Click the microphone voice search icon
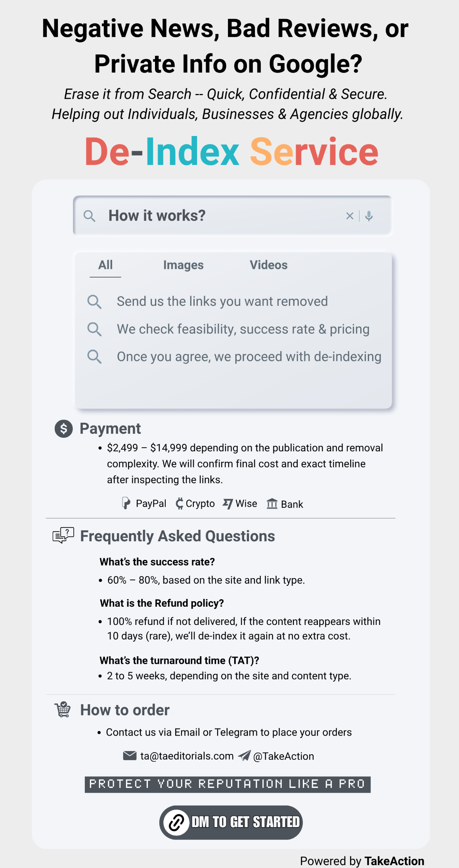Image resolution: width=459 pixels, height=868 pixels. (x=369, y=216)
